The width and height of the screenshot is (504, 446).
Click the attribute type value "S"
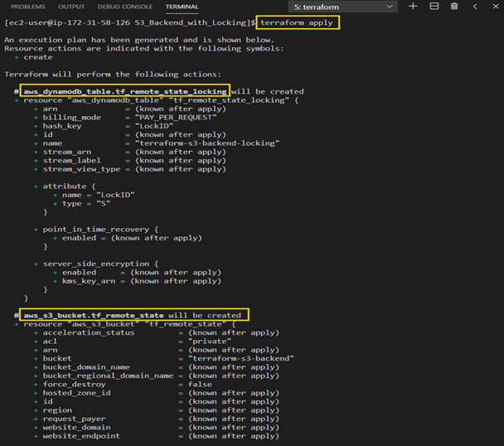[x=103, y=204]
